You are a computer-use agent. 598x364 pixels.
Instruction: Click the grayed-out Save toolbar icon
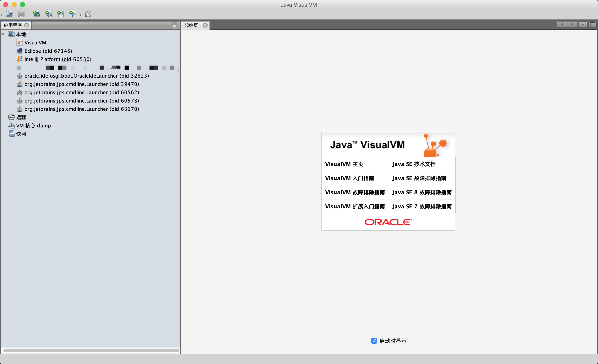[21, 14]
